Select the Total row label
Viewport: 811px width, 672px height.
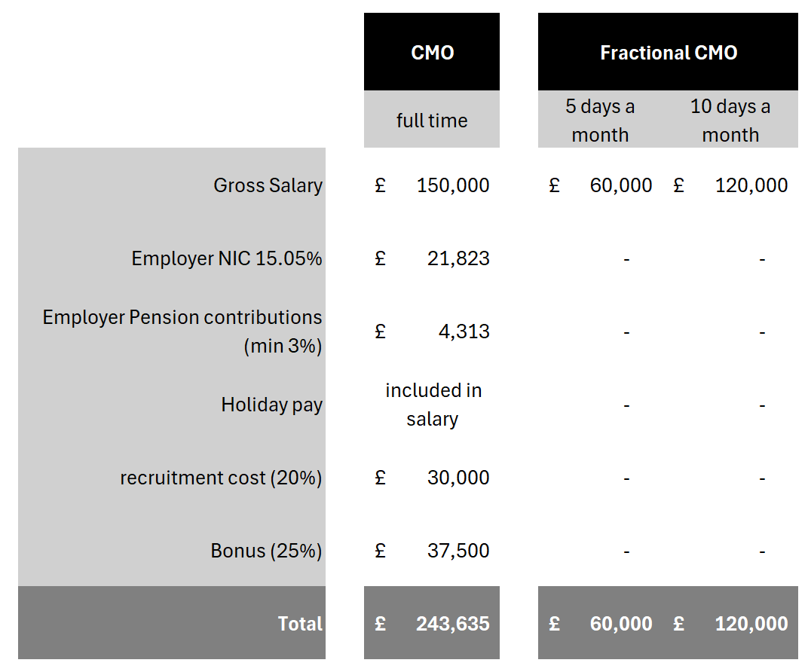point(300,624)
